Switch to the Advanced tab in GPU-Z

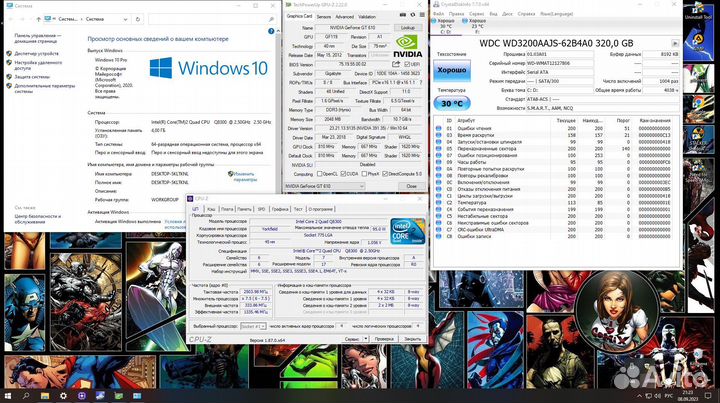pyautogui.click(x=344, y=17)
